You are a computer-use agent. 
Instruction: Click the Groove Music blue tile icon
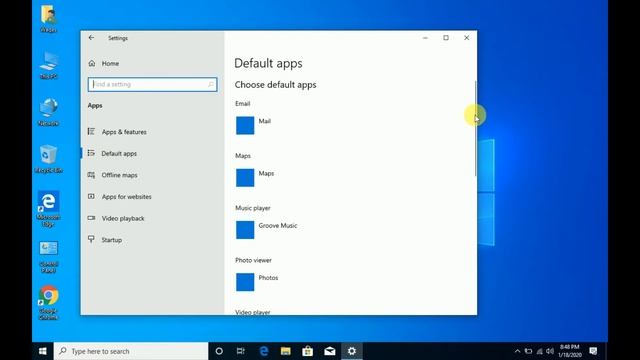(x=245, y=230)
